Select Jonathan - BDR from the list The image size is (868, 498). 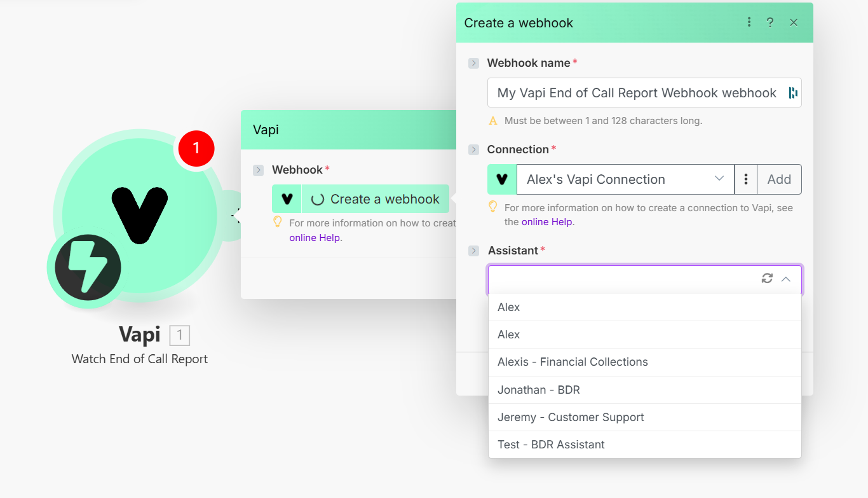(x=539, y=390)
